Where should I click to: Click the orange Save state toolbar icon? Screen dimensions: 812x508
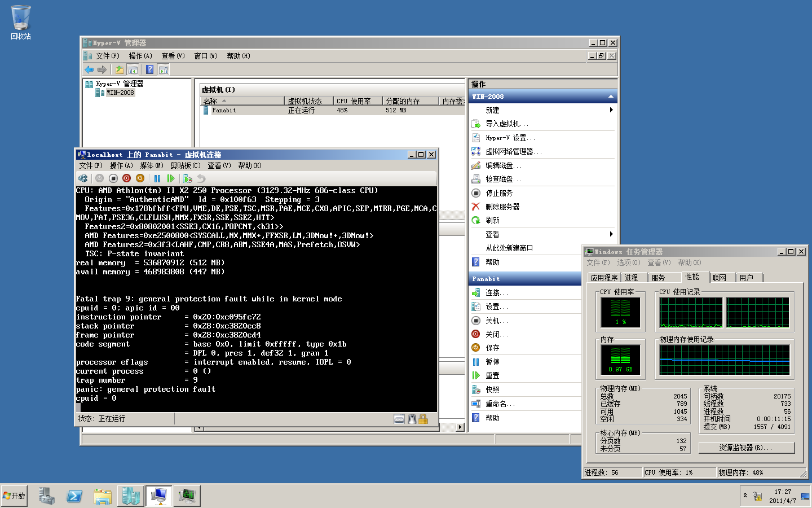[x=140, y=178]
